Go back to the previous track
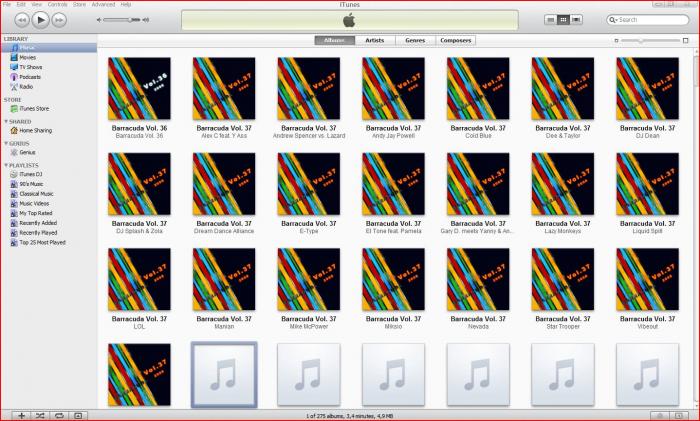Viewport: 700px width, 421px height. pos(21,19)
